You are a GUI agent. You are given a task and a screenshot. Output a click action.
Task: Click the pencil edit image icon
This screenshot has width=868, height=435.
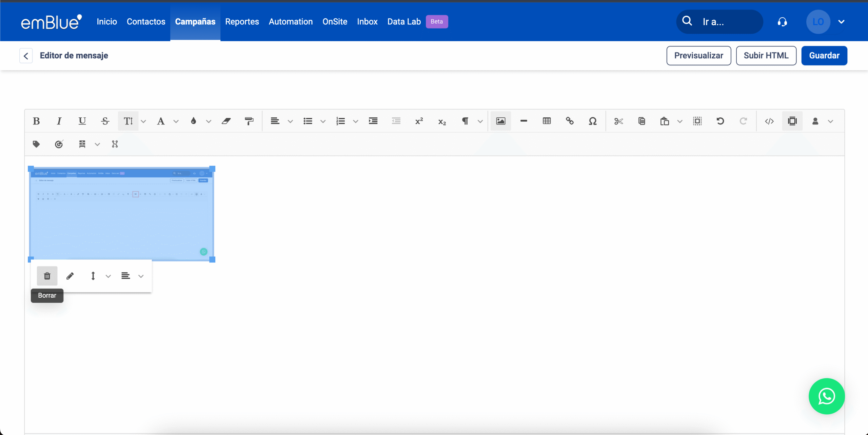(x=70, y=276)
